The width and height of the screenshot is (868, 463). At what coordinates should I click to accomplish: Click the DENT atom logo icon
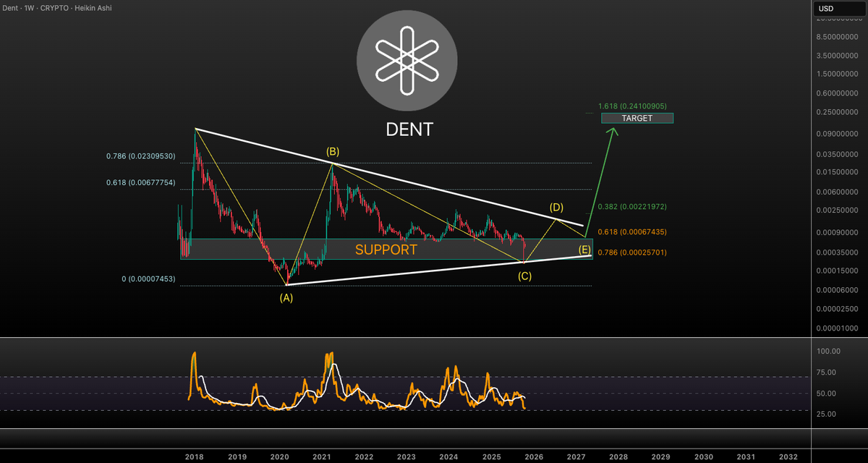pyautogui.click(x=407, y=61)
